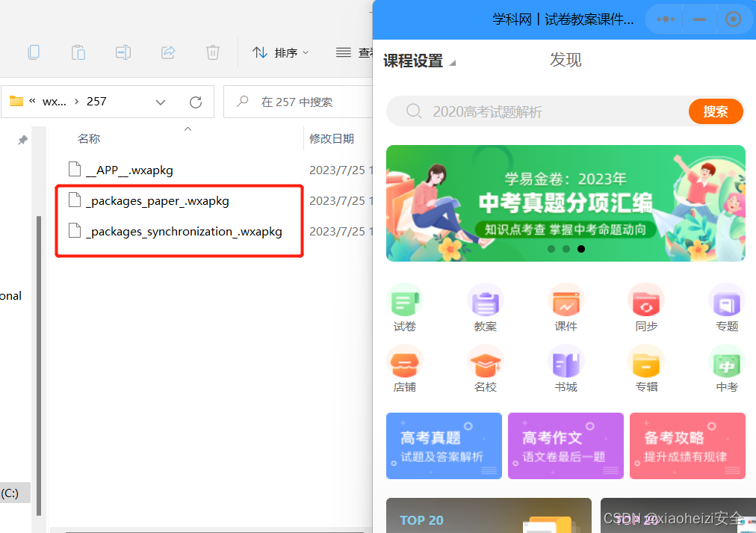
Task: Open the 中考 icon
Action: click(727, 369)
